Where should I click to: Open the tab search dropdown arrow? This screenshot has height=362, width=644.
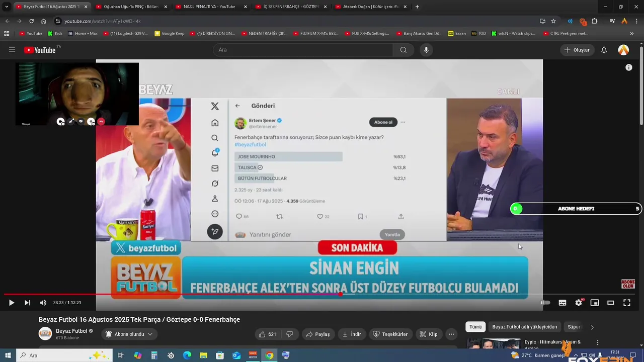[x=7, y=7]
